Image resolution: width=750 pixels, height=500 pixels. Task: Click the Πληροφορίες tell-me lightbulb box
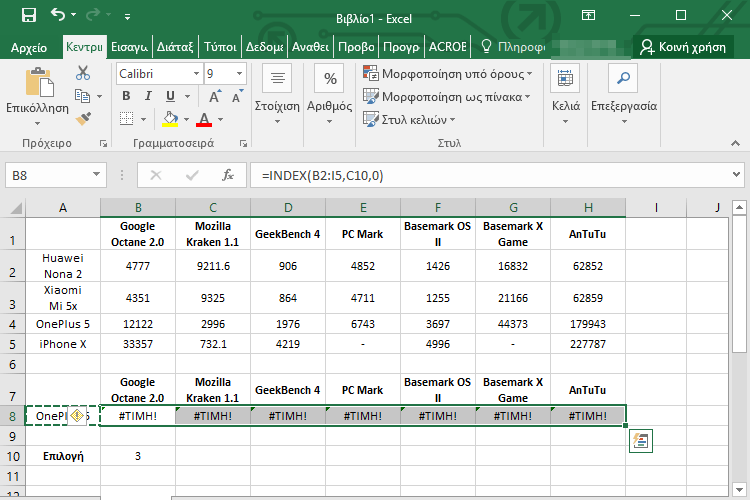pos(513,47)
